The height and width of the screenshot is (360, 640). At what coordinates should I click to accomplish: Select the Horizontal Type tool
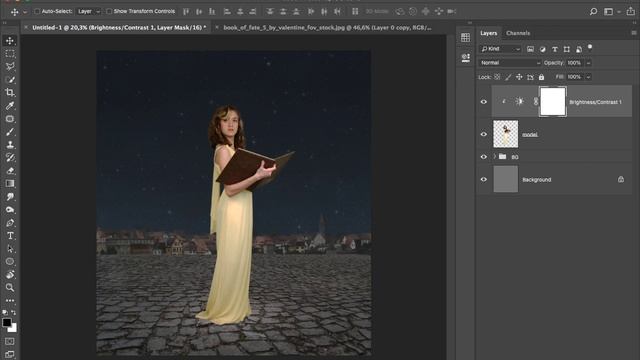(x=10, y=236)
